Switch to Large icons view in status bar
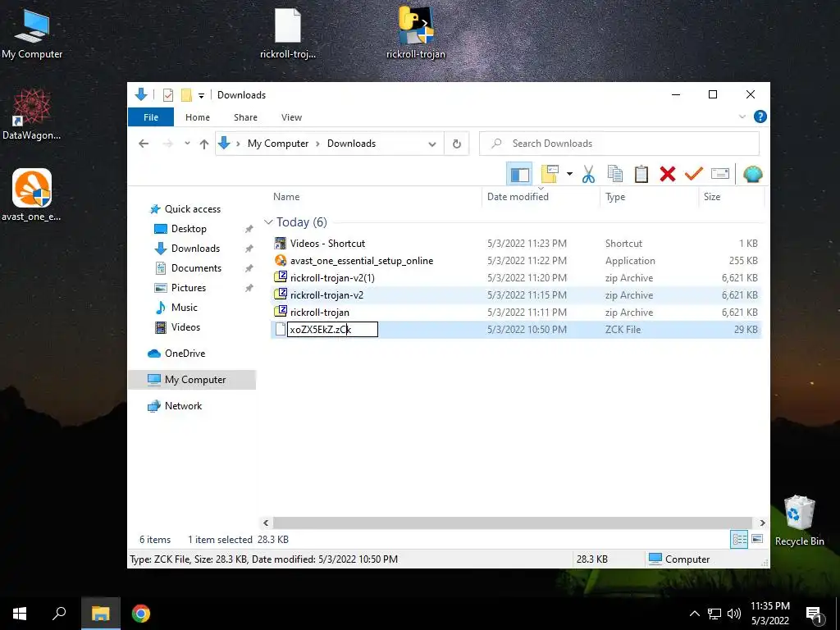The image size is (840, 630). click(757, 539)
